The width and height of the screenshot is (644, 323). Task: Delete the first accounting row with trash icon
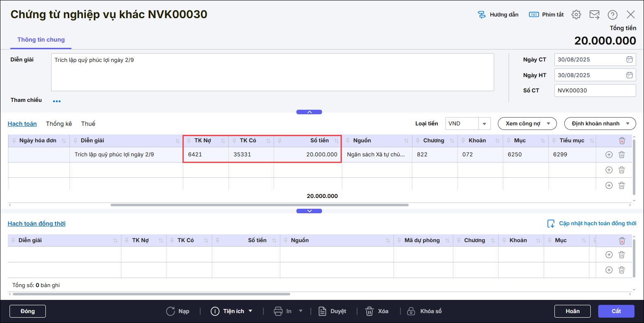(621, 155)
